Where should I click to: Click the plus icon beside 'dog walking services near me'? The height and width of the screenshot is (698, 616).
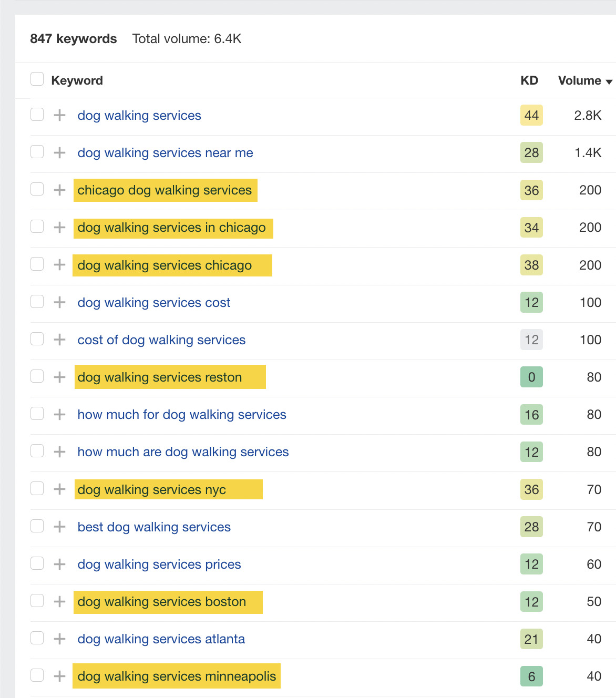[x=59, y=153]
